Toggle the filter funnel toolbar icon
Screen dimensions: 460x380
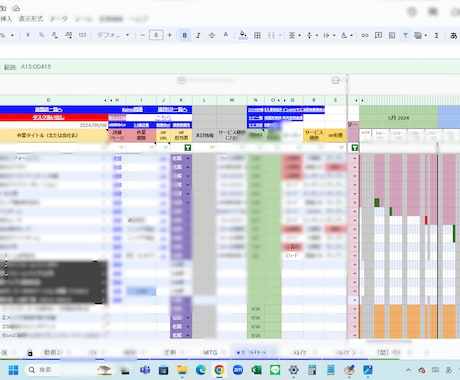point(405,35)
